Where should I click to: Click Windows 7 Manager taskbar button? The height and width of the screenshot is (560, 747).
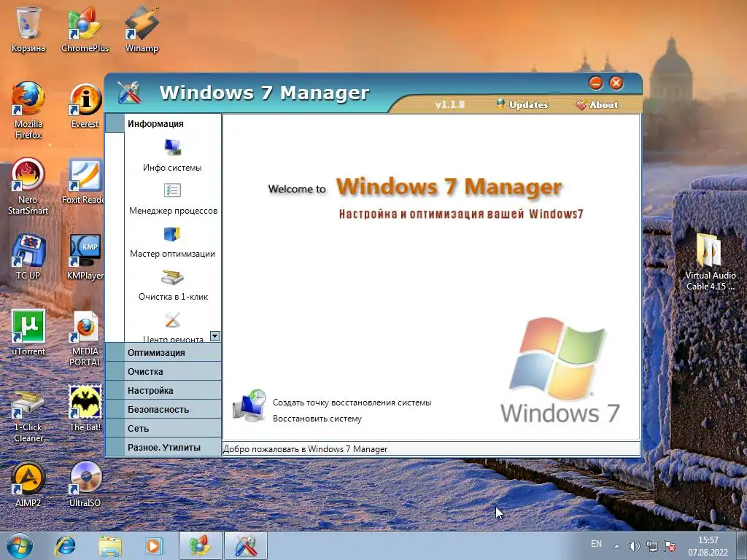(x=245, y=545)
